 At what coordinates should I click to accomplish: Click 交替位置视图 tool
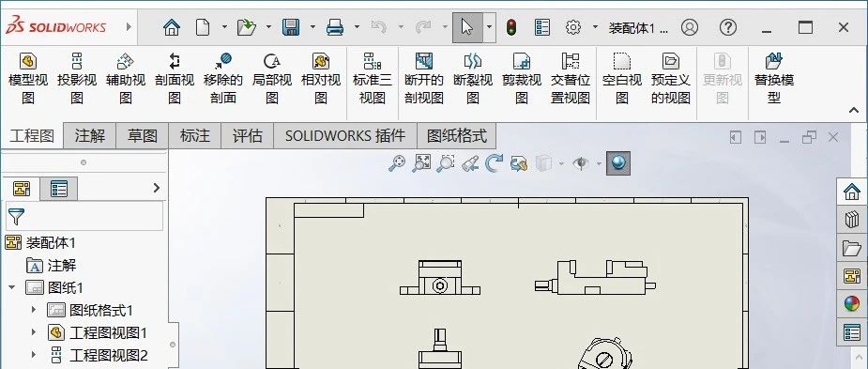(571, 79)
